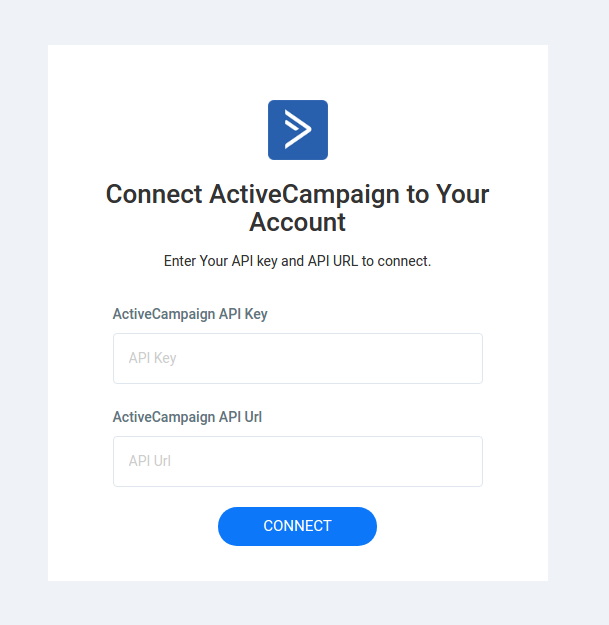Click the white chevron inside the blue logo
Viewport: 609px width, 625px height.
pos(297,130)
